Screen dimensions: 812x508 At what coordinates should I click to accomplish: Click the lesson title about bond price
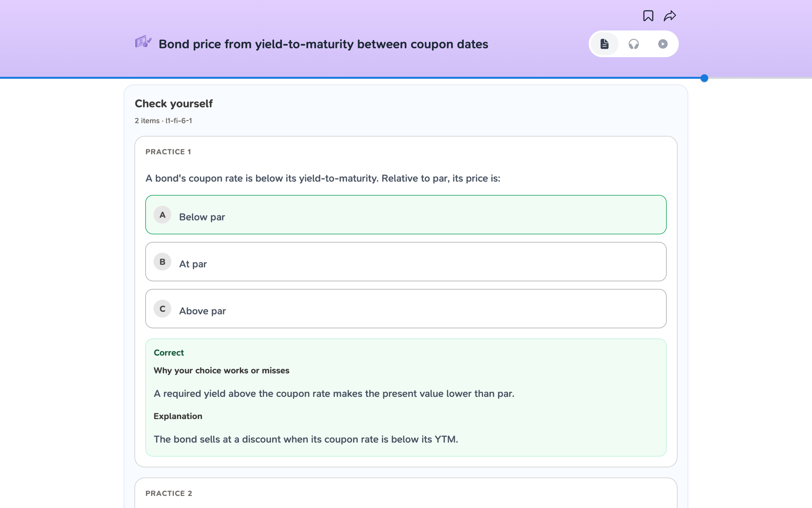323,44
